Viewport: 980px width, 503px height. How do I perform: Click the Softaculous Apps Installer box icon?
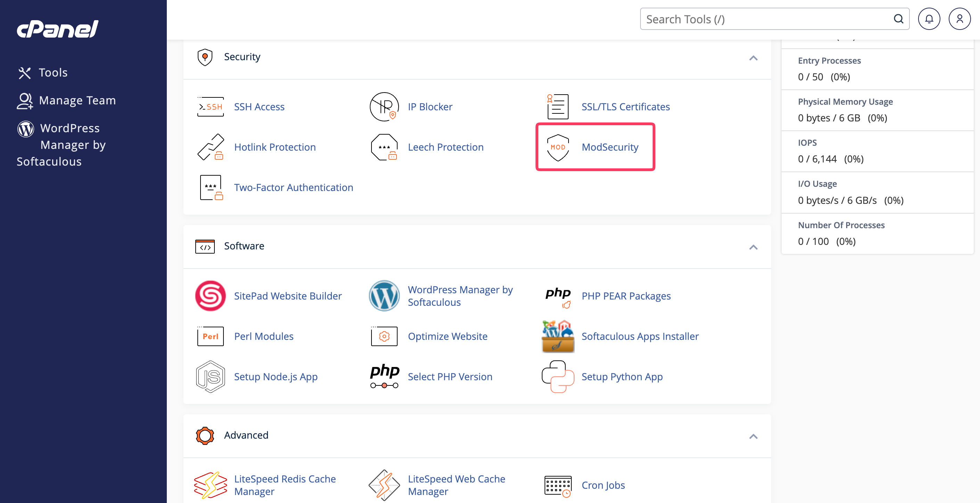pos(558,336)
